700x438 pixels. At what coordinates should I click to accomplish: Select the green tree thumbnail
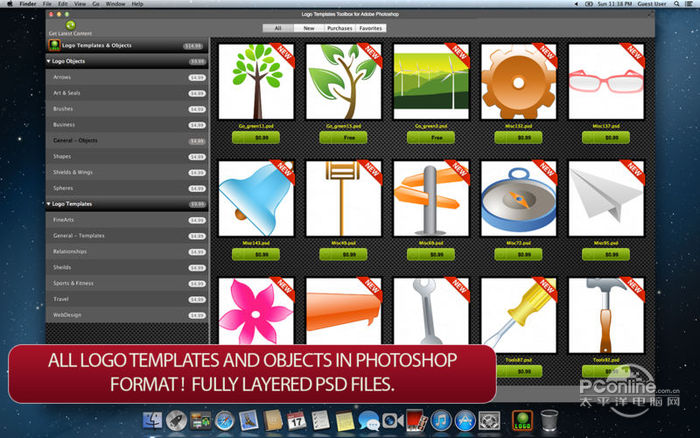point(256,81)
